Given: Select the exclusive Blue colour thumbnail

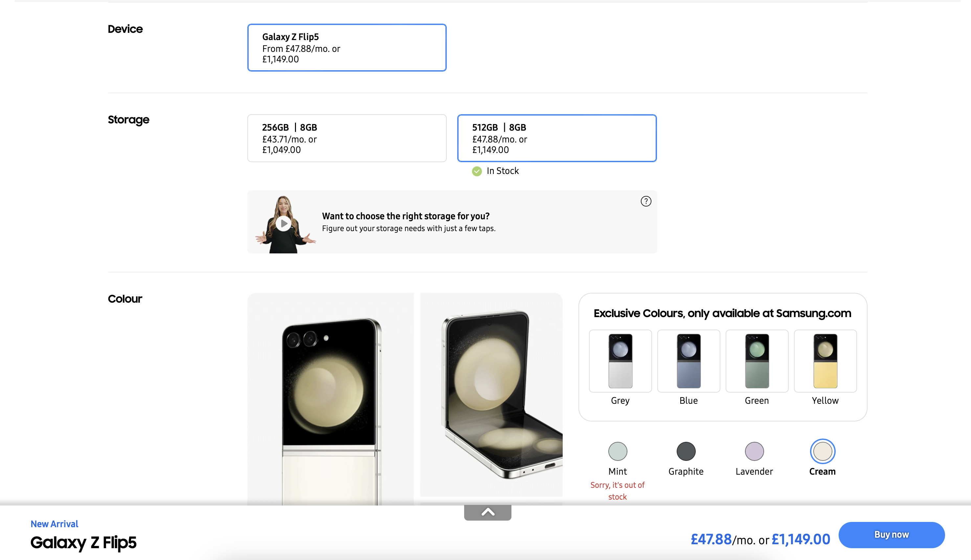Looking at the screenshot, I should pyautogui.click(x=689, y=361).
